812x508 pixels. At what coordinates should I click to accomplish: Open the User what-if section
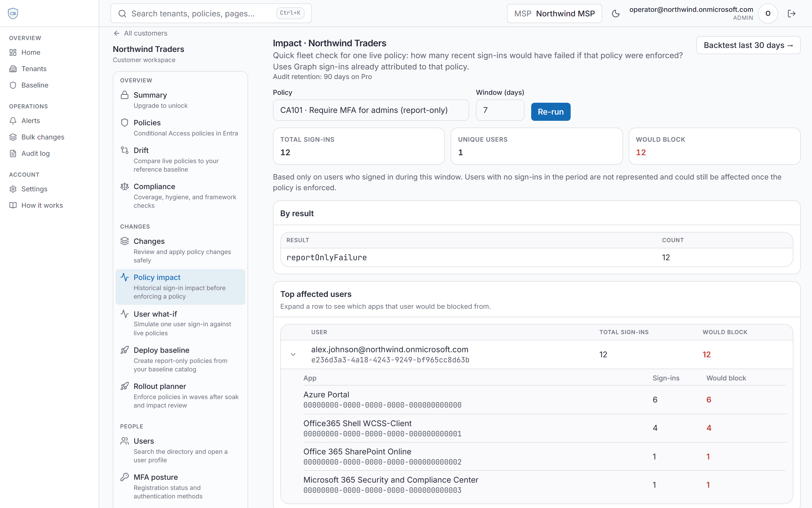point(180,323)
